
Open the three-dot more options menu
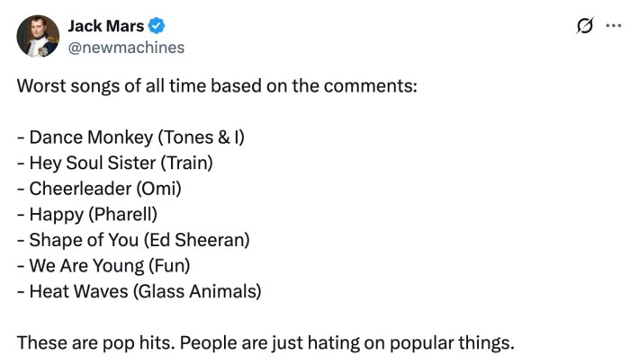pos(614,26)
